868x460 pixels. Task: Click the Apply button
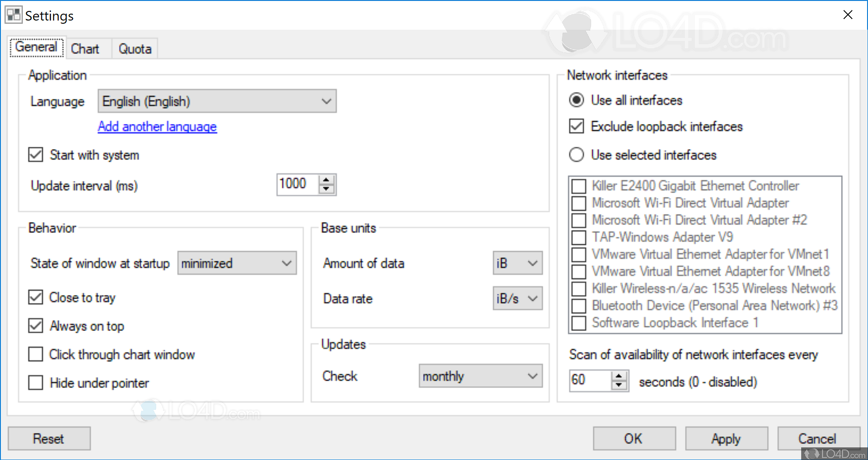coord(726,438)
